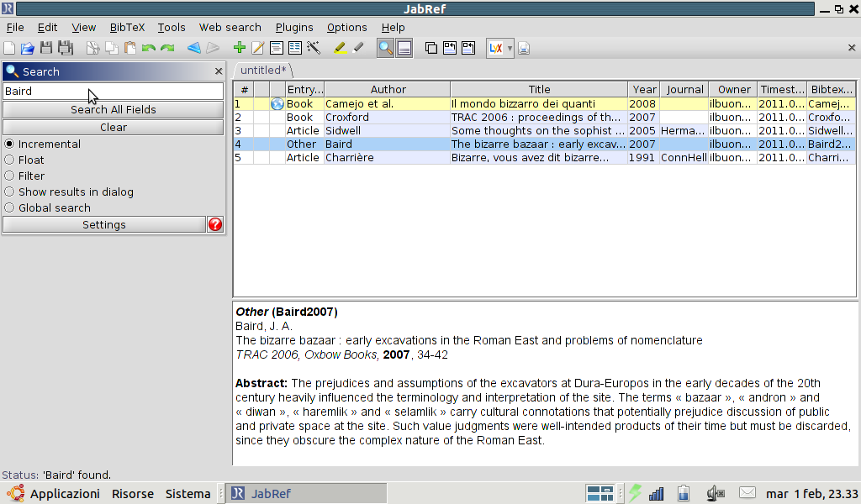
Task: Click the icon right of LyX dropdown
Action: (524, 48)
